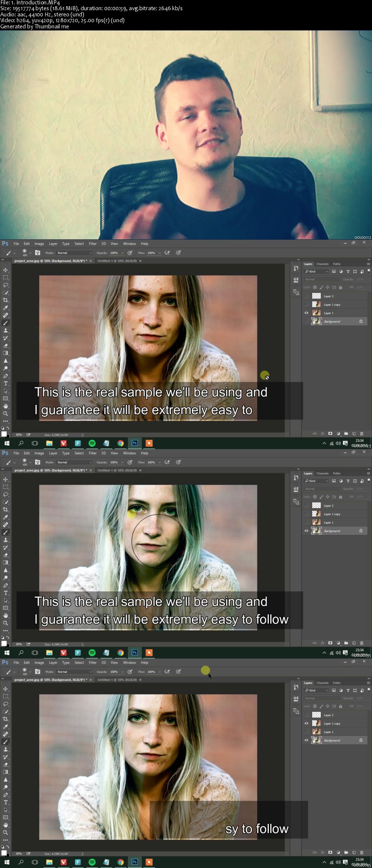
Task: Select Layer 2 row in the 00:00:23 frame
Action: click(x=335, y=296)
